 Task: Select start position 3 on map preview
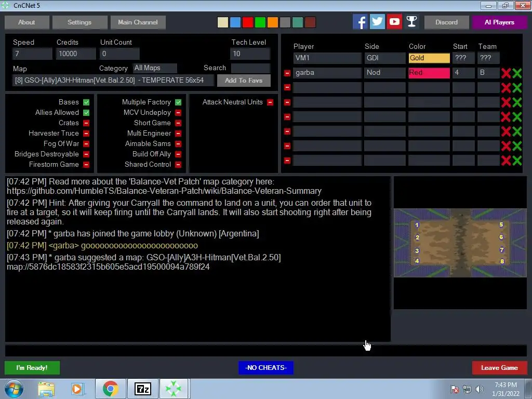click(417, 251)
